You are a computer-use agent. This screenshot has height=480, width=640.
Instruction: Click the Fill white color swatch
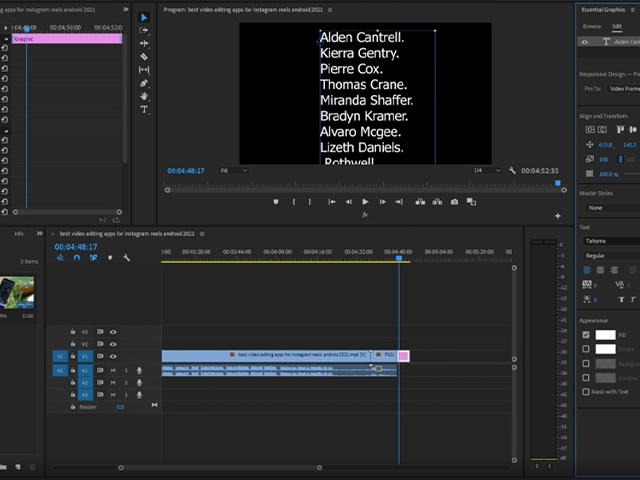pos(605,335)
